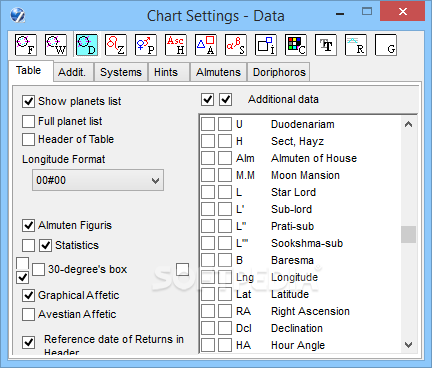Check second box for Sect, Hayz row
Image resolution: width=432 pixels, height=368 pixels.
click(225, 141)
